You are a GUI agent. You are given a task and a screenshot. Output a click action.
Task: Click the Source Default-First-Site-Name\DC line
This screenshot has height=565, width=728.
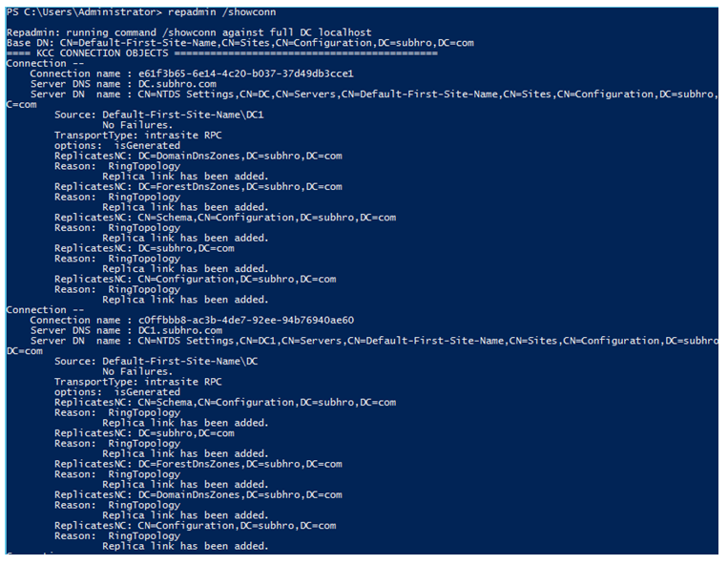coord(156,361)
